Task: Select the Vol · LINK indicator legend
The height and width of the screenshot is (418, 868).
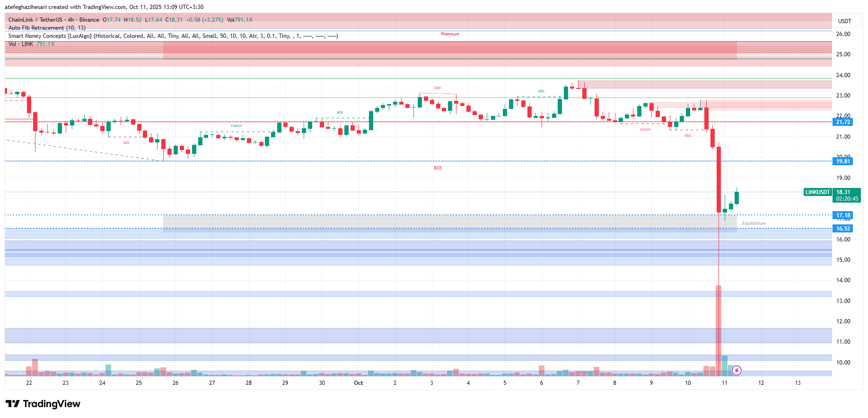Action: tap(21, 44)
